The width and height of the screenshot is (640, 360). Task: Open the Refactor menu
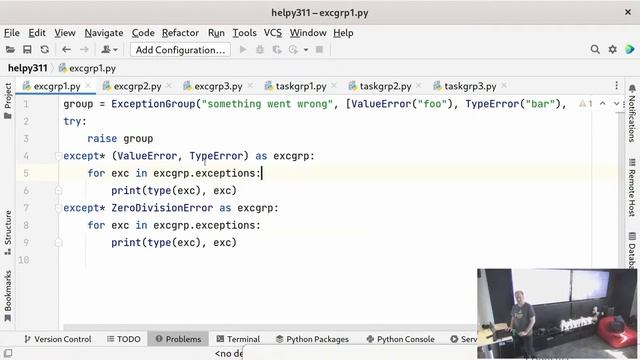(x=180, y=33)
